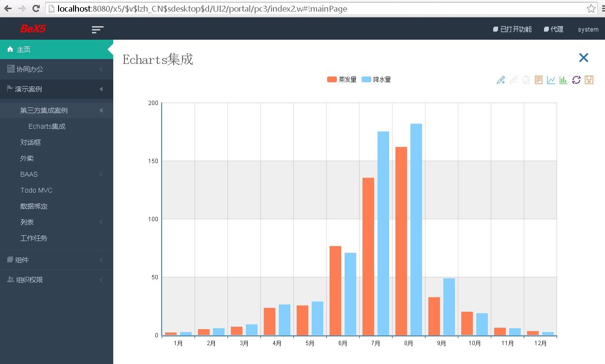Screen dimensions: 605x364
Task: Toggle the 降水量 legend series
Action: coord(376,80)
